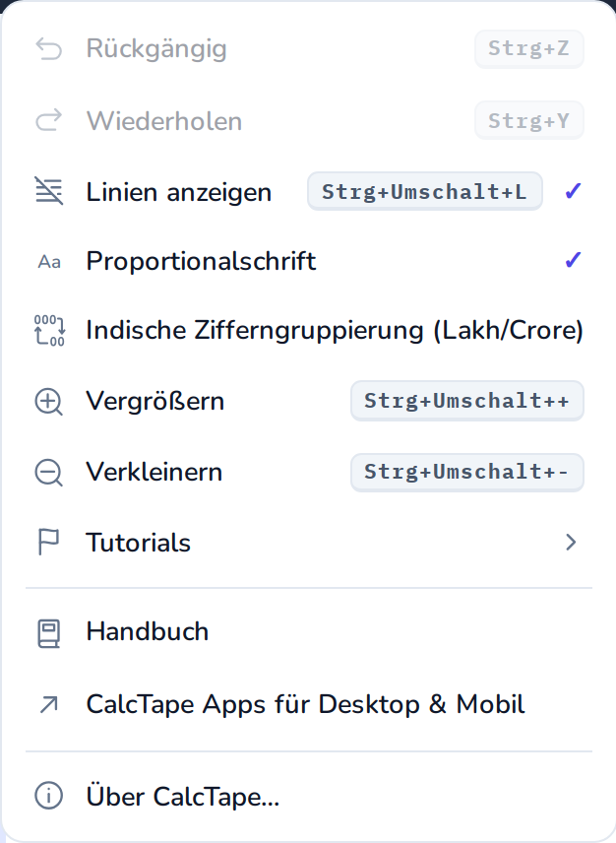Image resolution: width=616 pixels, height=843 pixels.
Task: Click the flag icon next to Tutorials
Action: coord(49,542)
